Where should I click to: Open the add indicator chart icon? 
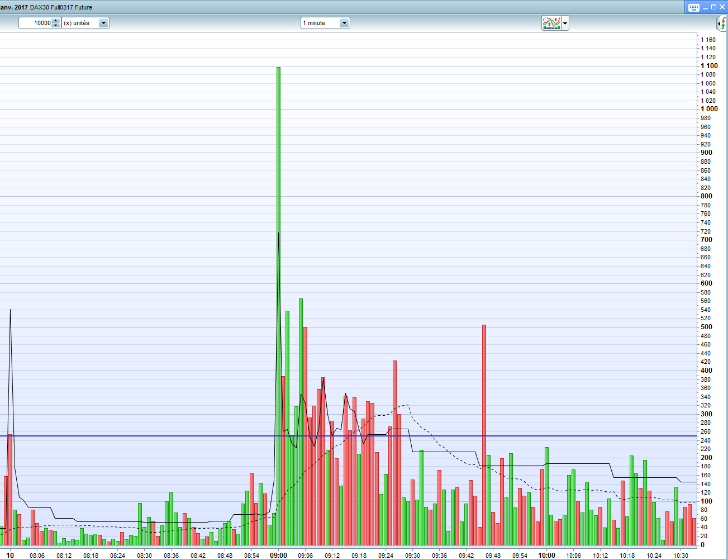[x=551, y=23]
